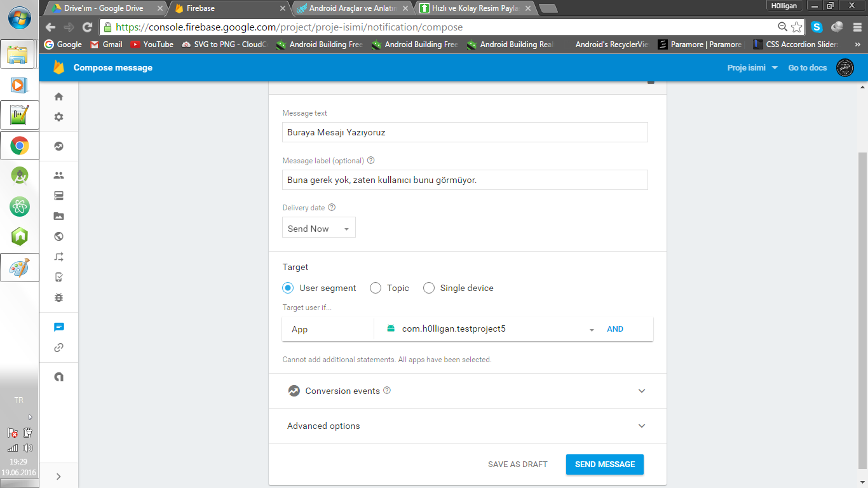Open Notifications message icon in sidebar
868x488 pixels.
tap(59, 327)
